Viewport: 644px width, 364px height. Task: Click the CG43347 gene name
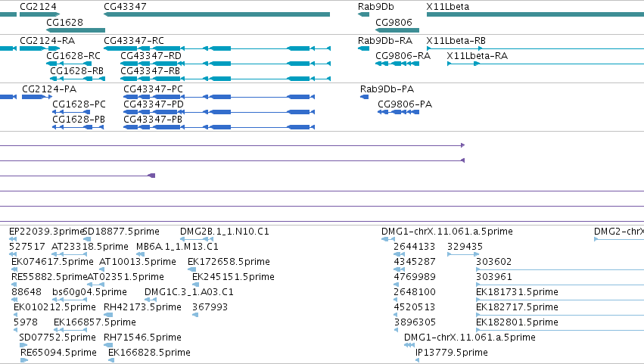tap(125, 7)
